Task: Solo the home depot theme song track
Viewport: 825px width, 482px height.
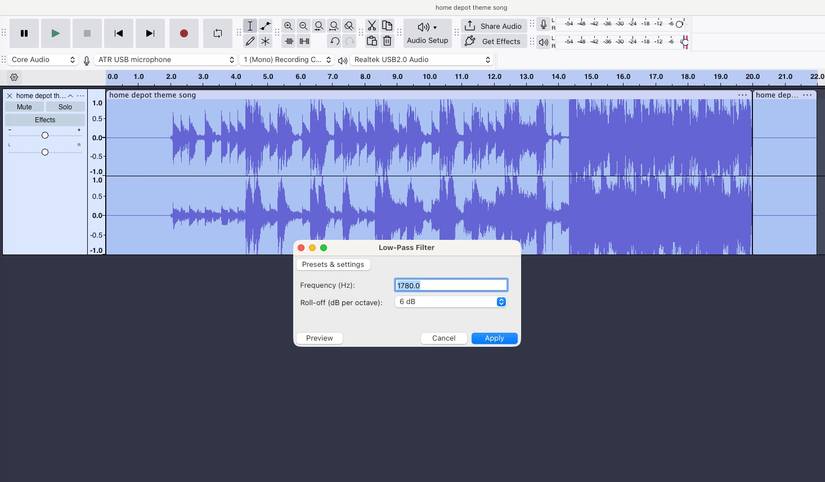Action: pos(65,107)
